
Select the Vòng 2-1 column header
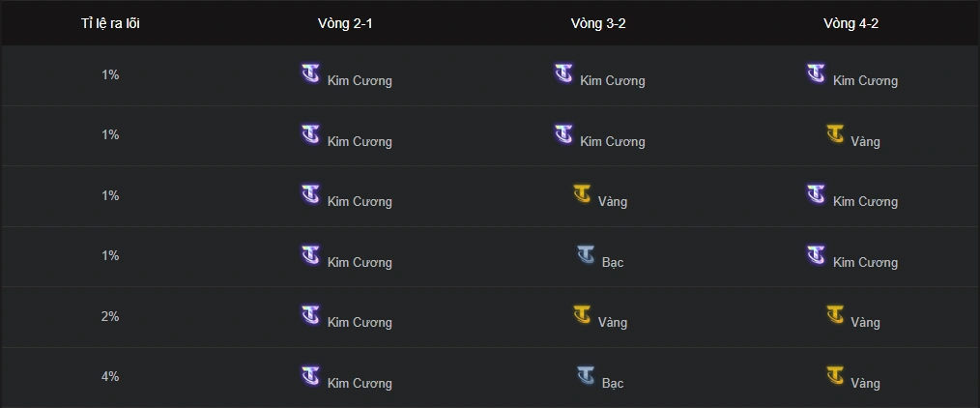pos(344,23)
